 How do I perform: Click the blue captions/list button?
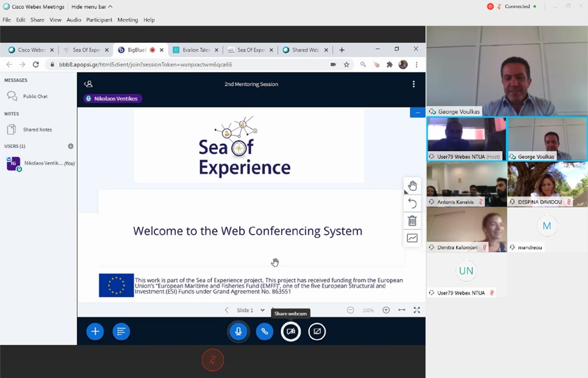pyautogui.click(x=121, y=332)
